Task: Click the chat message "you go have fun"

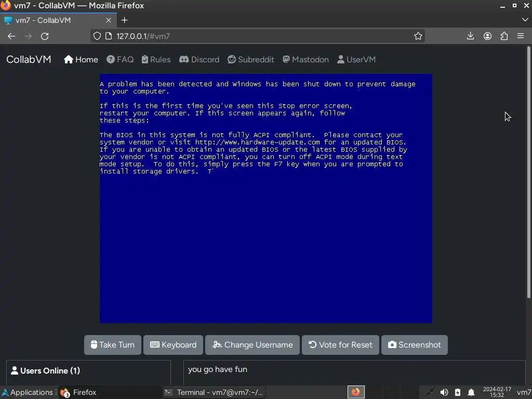Action: (218, 369)
